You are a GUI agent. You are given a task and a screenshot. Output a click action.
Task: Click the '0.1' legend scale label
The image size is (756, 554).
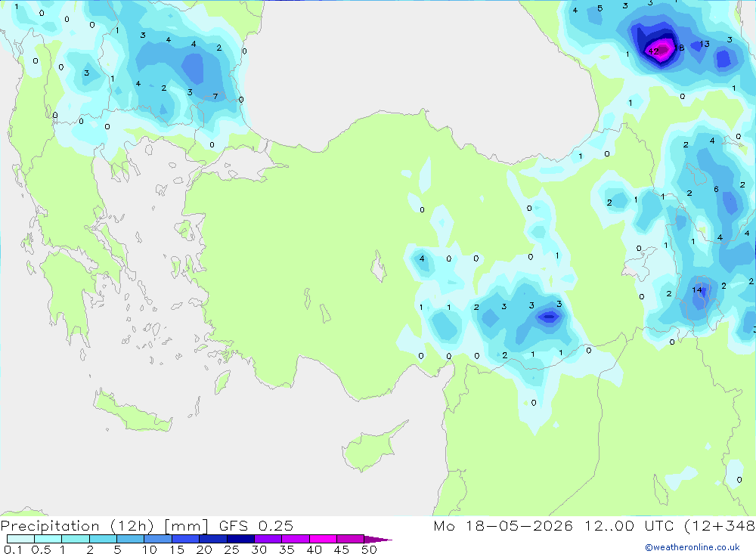point(13,549)
